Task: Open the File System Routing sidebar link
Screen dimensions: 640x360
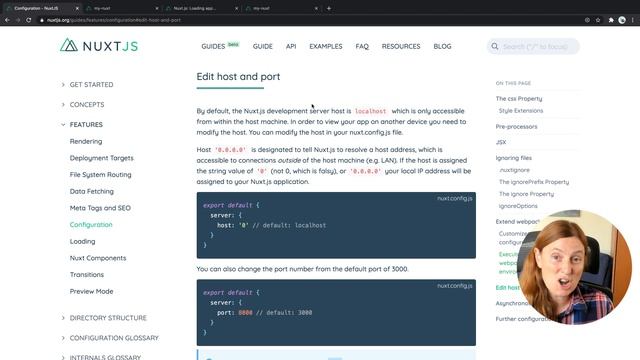Action: [100, 175]
